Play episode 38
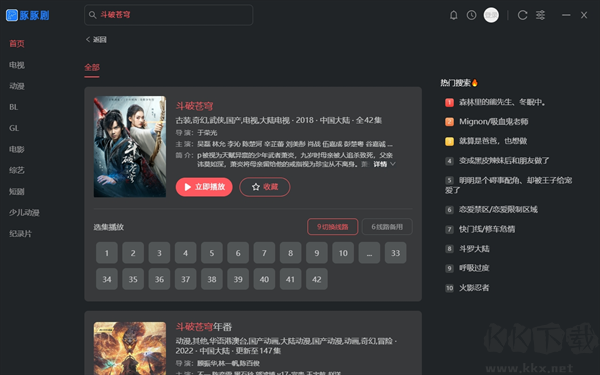This screenshot has height=375, width=600. pos(212,279)
